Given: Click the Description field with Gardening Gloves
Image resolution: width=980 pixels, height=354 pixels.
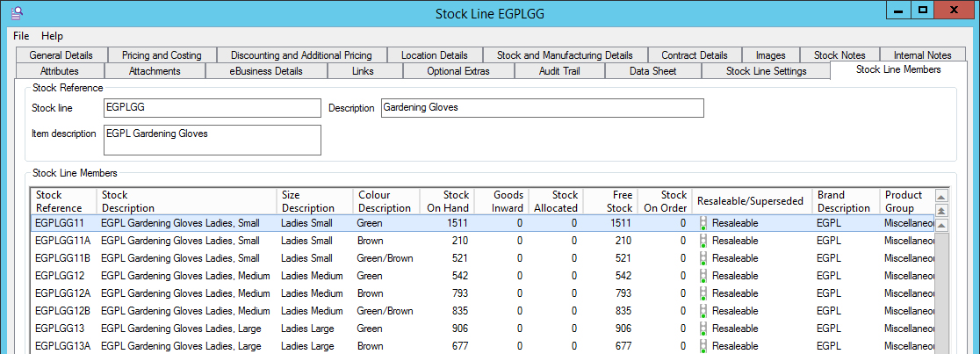Looking at the screenshot, I should coord(542,107).
